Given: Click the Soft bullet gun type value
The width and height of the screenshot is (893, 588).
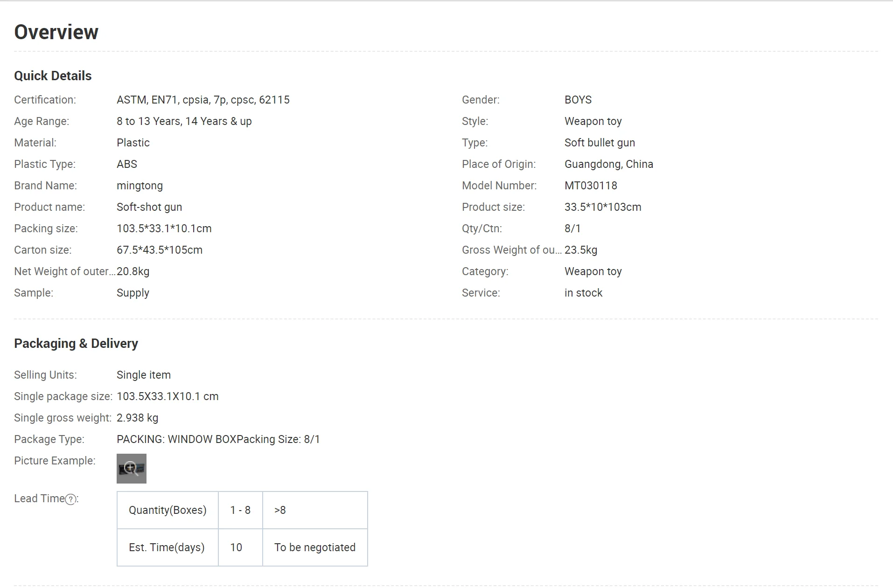Looking at the screenshot, I should (600, 143).
